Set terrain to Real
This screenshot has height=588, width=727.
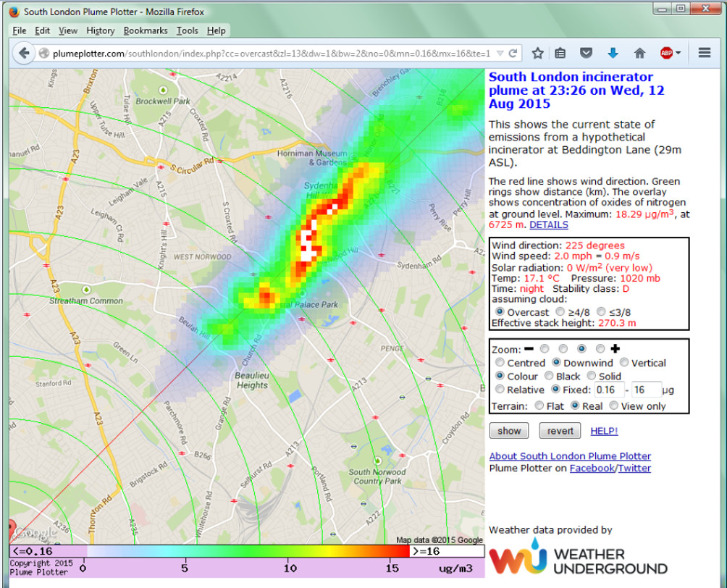coord(575,406)
